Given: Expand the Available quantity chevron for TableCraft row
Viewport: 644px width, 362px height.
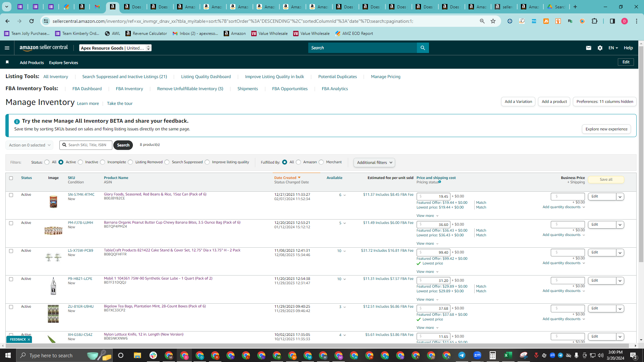Looking at the screenshot, I should coord(344,251).
